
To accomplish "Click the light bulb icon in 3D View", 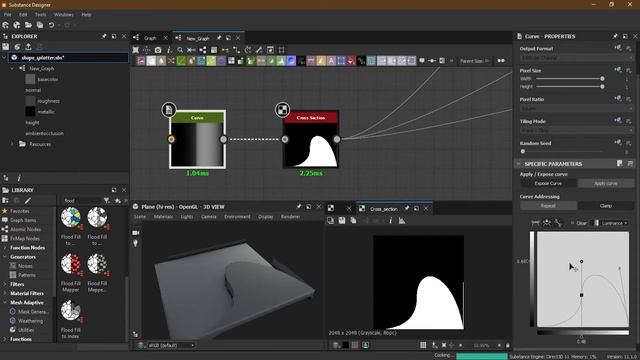I will (136, 243).
